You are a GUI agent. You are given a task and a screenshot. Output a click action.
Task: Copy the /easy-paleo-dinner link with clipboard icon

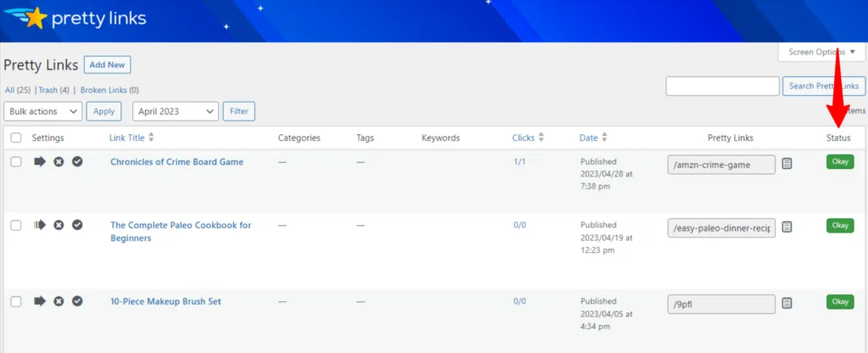787,227
